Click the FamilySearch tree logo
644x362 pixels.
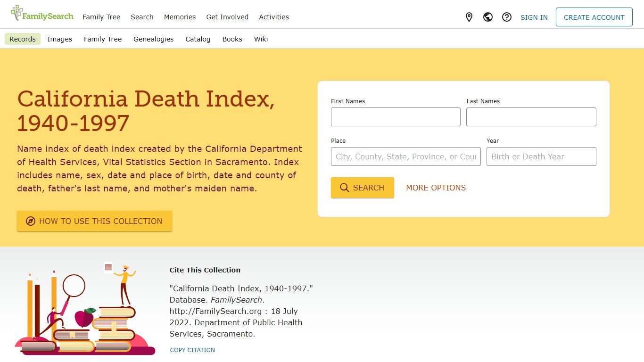pos(42,14)
